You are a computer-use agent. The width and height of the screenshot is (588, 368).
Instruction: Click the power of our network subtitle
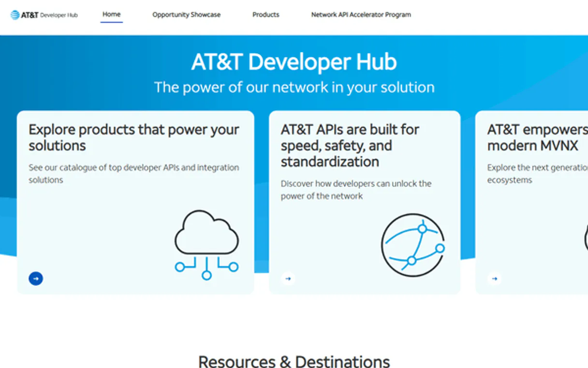pyautogui.click(x=294, y=87)
